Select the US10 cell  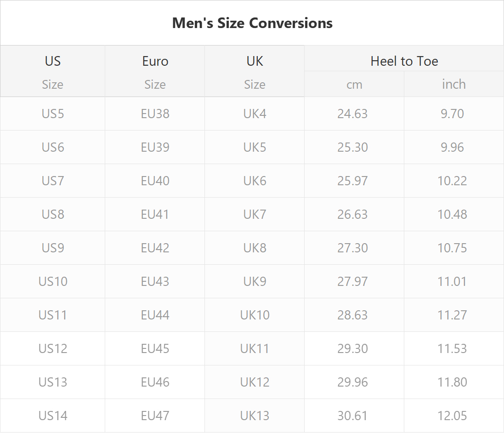52,281
